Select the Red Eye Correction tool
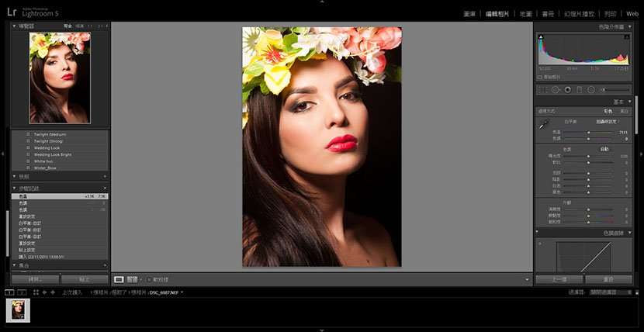This screenshot has height=332, width=644. tap(568, 89)
